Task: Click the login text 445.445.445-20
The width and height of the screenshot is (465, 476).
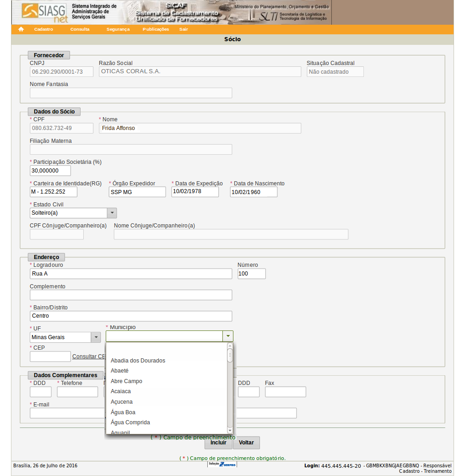Action: [341, 465]
